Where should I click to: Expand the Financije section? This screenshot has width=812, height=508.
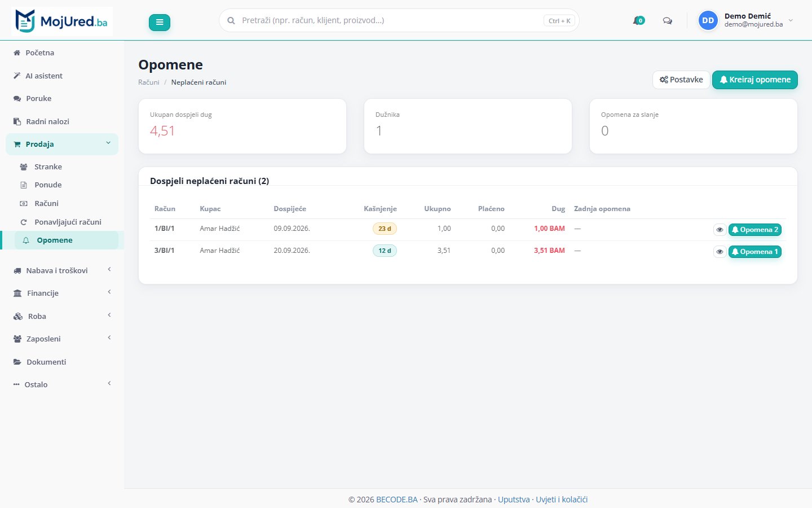(x=62, y=293)
